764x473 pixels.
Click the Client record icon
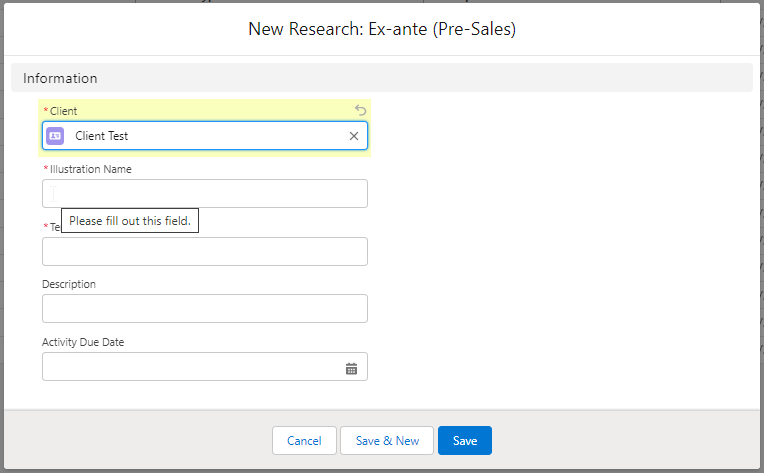point(55,136)
